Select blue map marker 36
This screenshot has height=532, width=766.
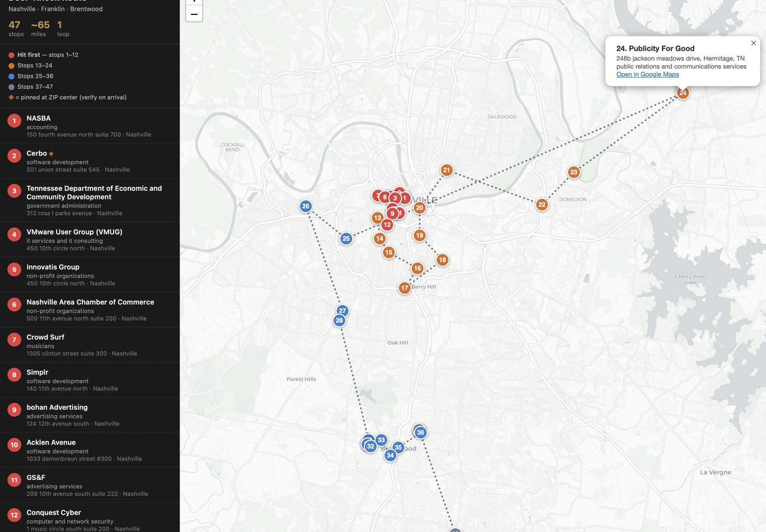[x=420, y=432]
